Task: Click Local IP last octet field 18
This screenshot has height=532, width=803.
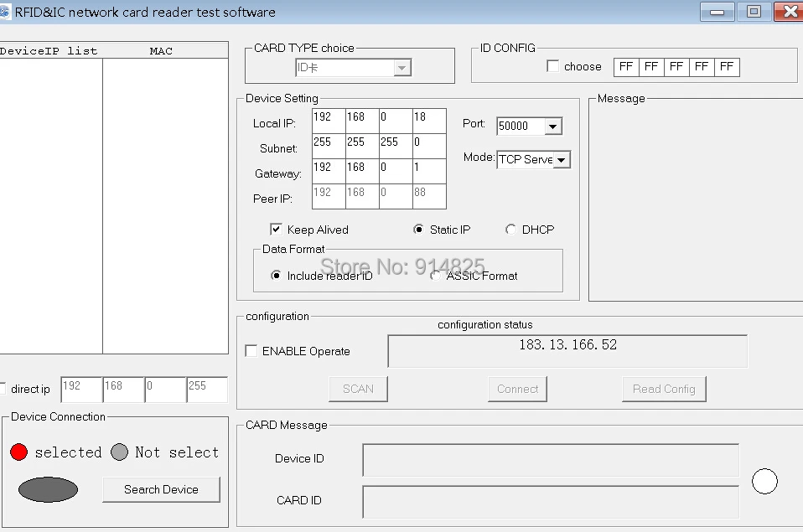Action: (429, 121)
